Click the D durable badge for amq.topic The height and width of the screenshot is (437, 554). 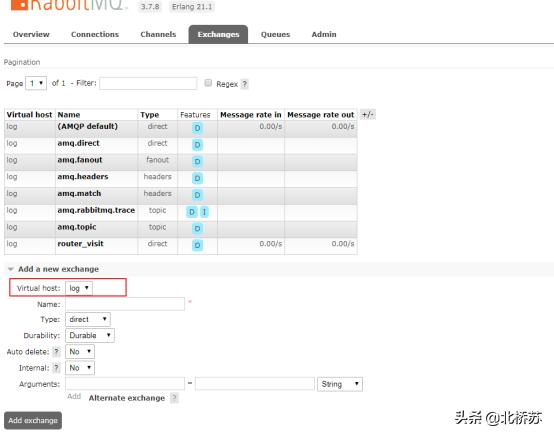coord(197,229)
